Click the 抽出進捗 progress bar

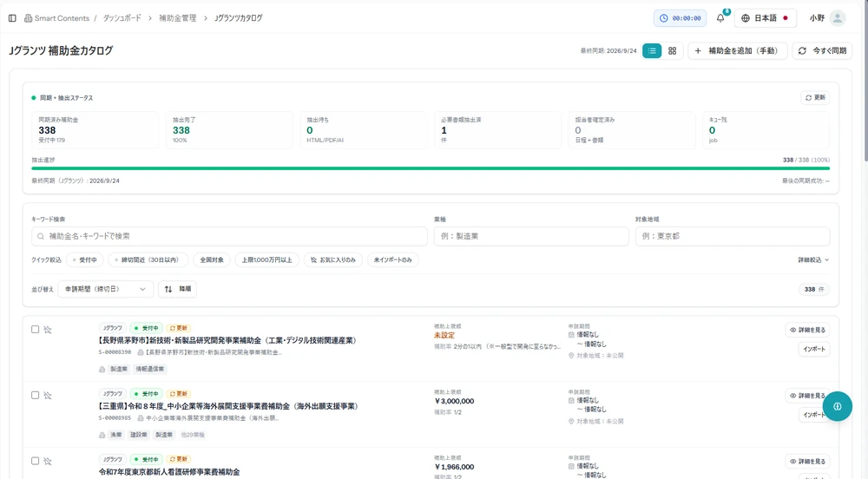pos(431,168)
